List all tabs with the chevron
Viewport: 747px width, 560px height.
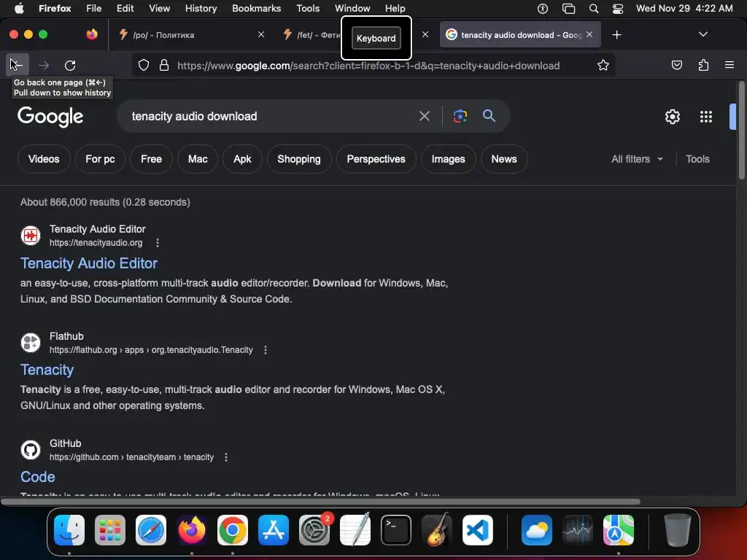(x=703, y=35)
